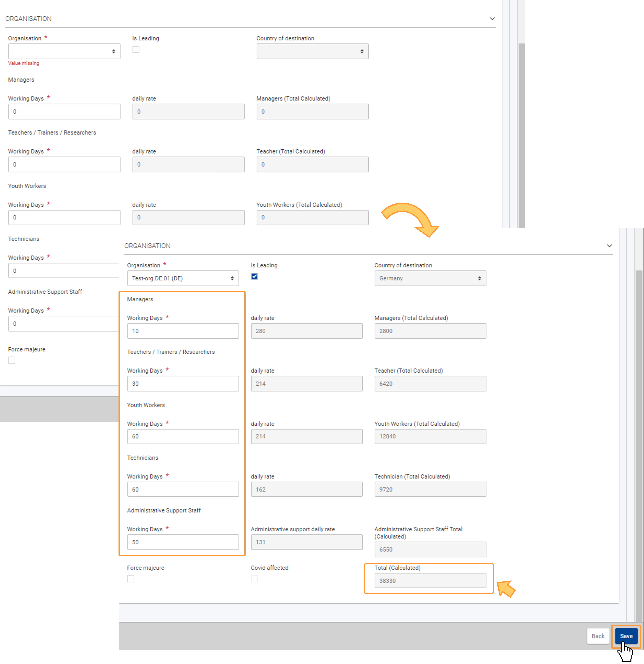Viewport: 644px width, 664px height.
Task: Enable Force majeure in upper form
Action: pos(12,360)
